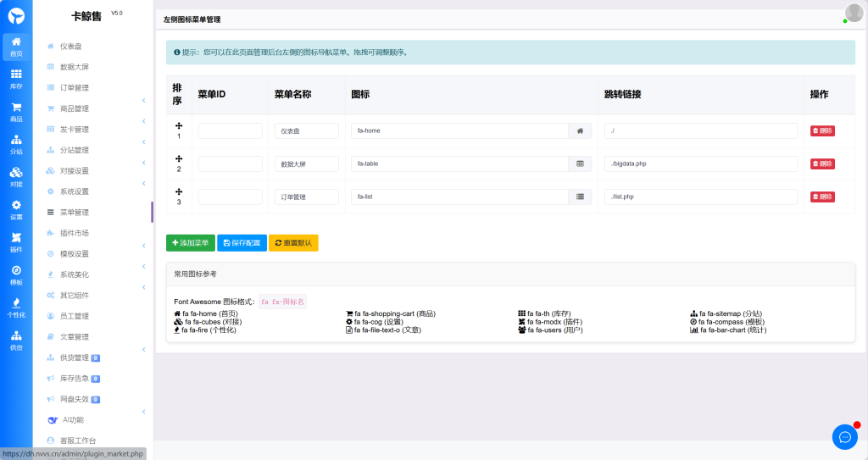The image size is (868, 460).
Task: Expand the 模板设置 submenu arrow
Action: click(x=143, y=246)
